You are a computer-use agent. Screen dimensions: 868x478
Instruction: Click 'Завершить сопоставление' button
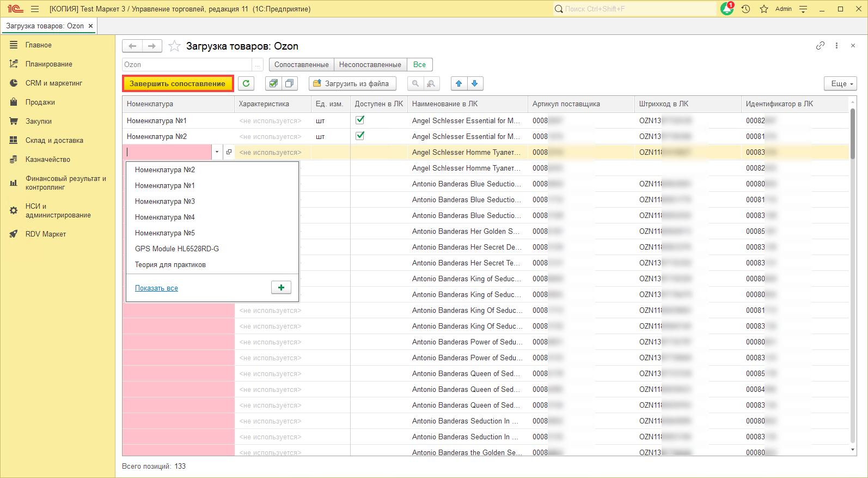178,83
